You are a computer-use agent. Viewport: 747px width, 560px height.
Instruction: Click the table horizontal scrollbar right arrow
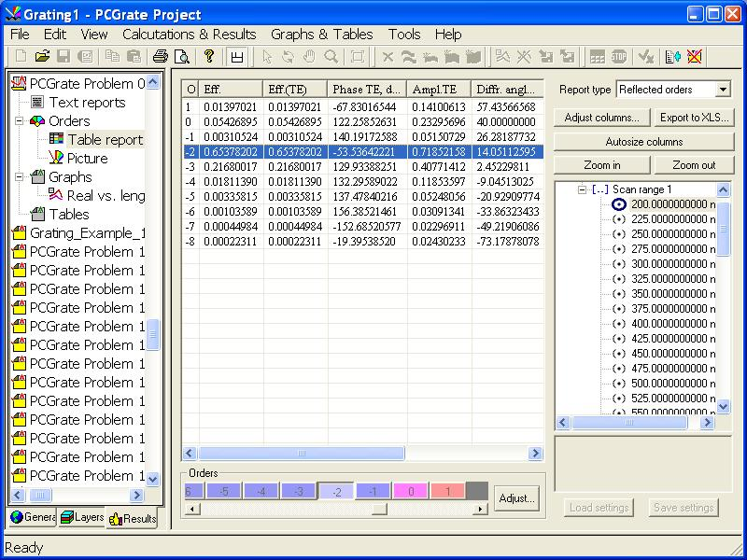[535, 454]
